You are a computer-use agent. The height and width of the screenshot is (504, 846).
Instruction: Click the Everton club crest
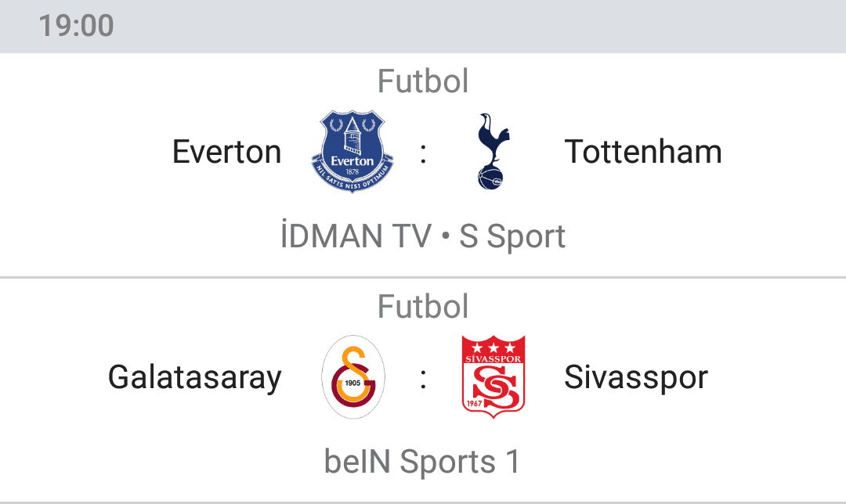352,152
